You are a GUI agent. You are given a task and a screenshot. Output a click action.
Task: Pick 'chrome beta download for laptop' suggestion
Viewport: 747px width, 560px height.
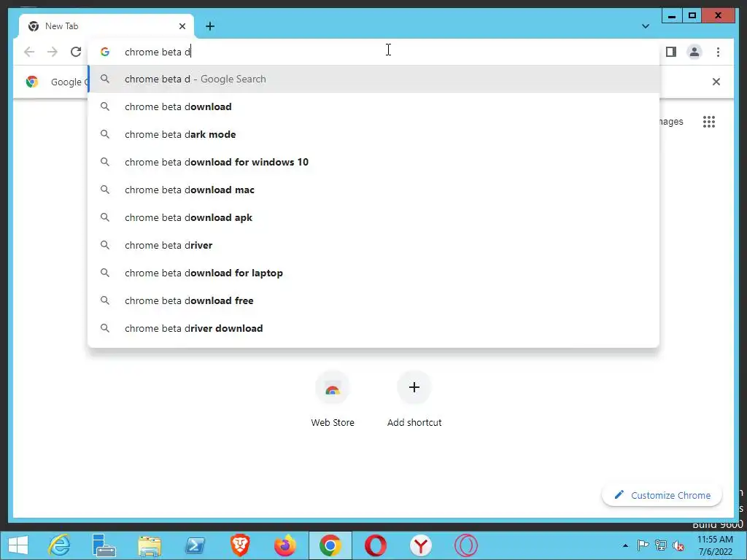click(x=374, y=273)
